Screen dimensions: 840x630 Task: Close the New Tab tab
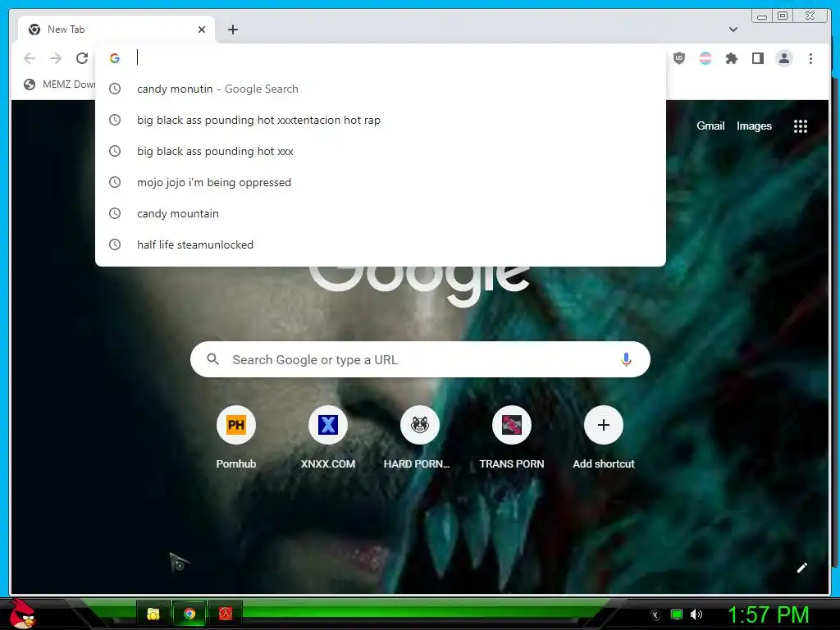[202, 30]
